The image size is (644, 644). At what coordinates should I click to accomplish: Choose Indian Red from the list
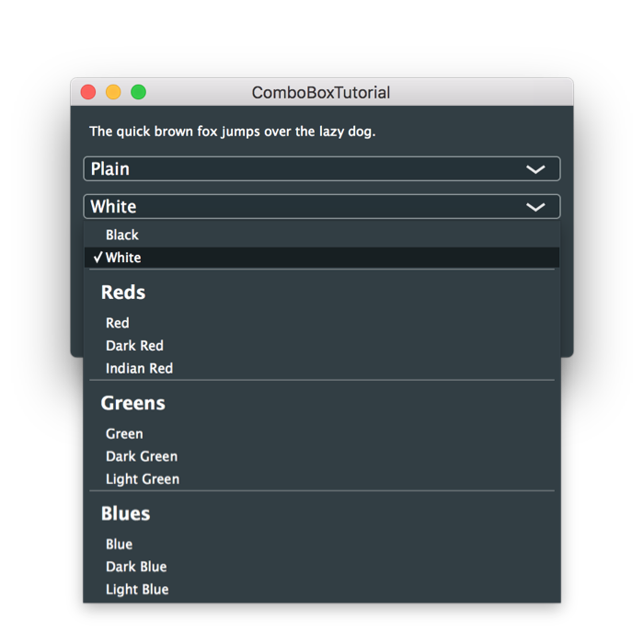139,368
